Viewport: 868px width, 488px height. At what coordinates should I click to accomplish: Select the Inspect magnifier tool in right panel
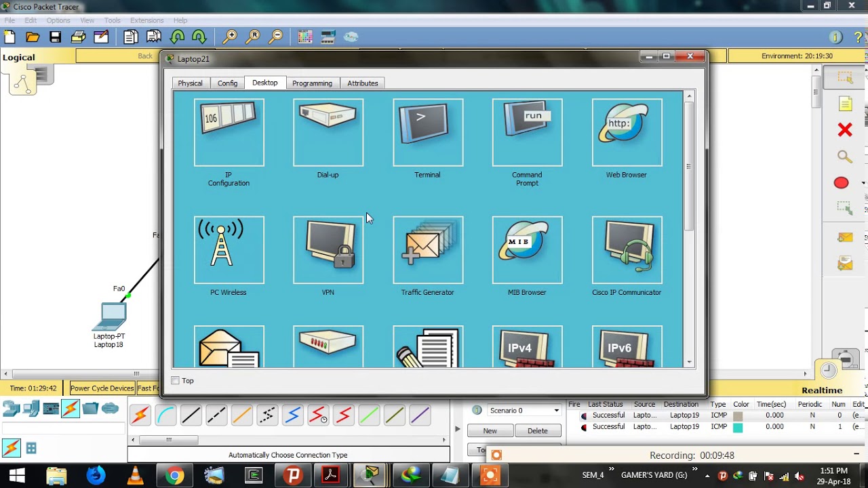pyautogui.click(x=844, y=157)
